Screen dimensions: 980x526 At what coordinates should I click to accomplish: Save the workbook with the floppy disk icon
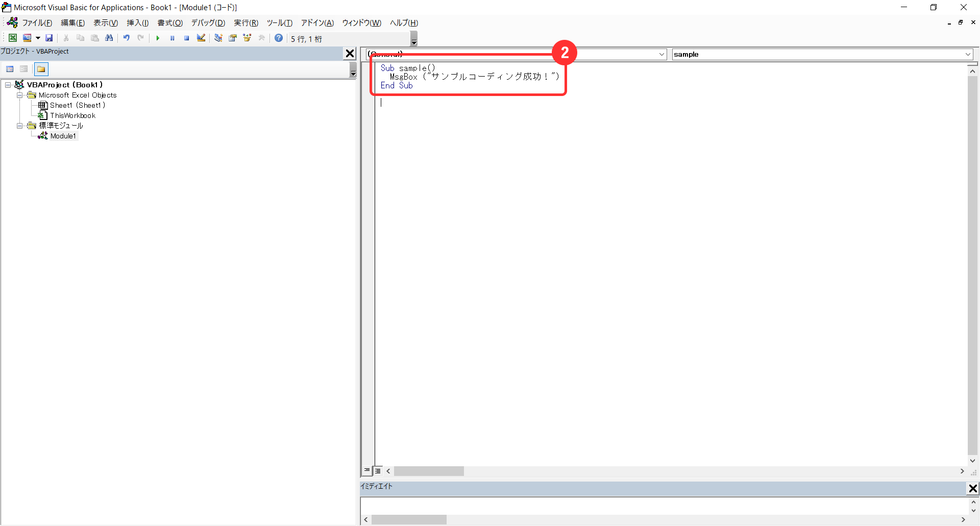(49, 38)
